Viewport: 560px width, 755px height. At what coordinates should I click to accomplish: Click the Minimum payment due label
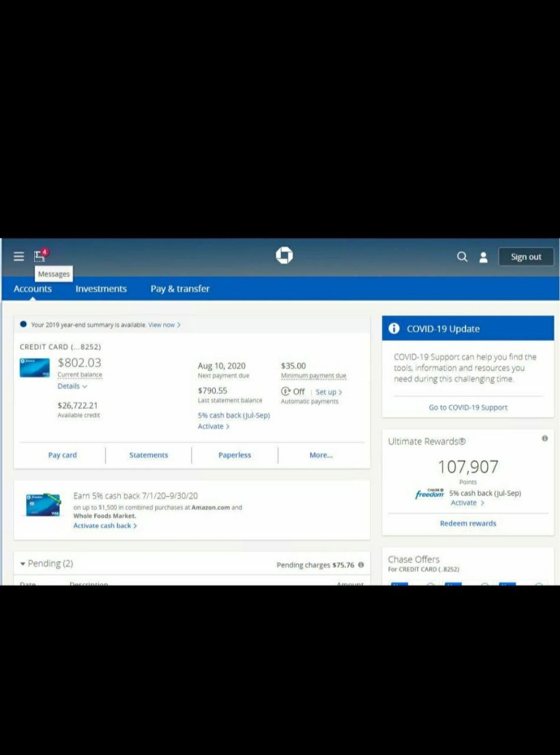[314, 376]
